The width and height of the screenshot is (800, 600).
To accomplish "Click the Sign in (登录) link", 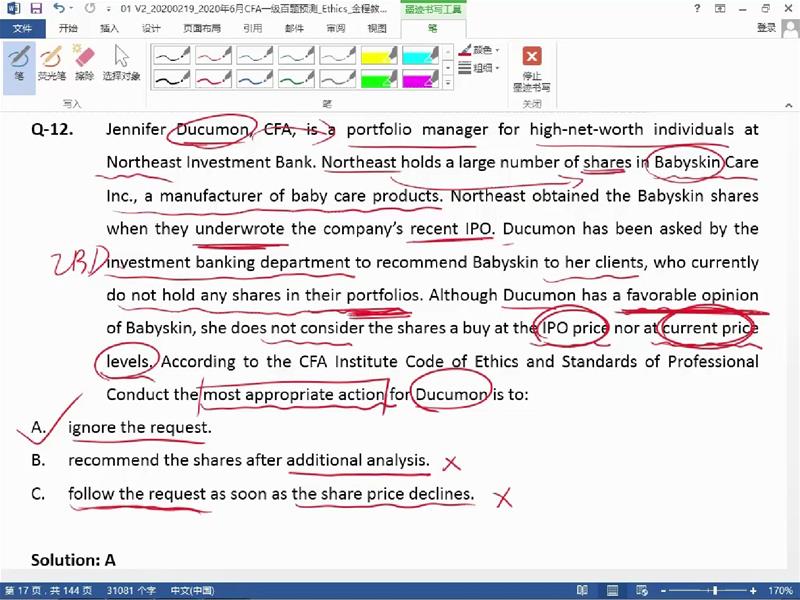I will (766, 28).
